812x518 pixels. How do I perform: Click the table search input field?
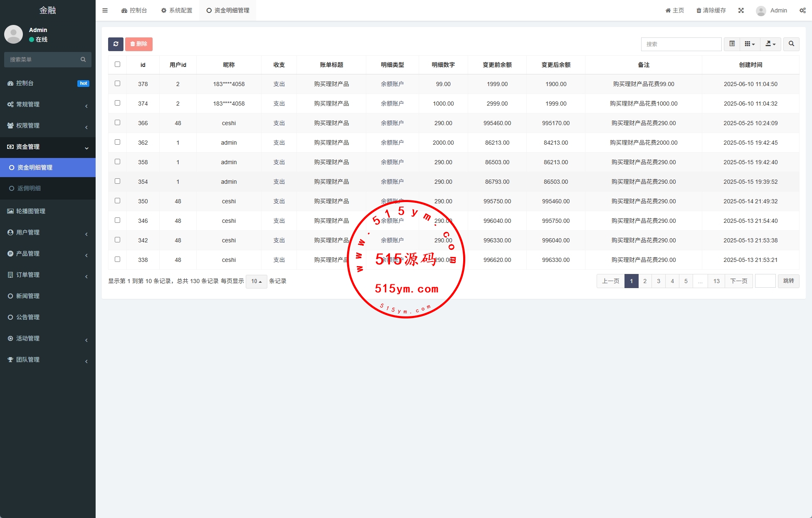(x=681, y=44)
